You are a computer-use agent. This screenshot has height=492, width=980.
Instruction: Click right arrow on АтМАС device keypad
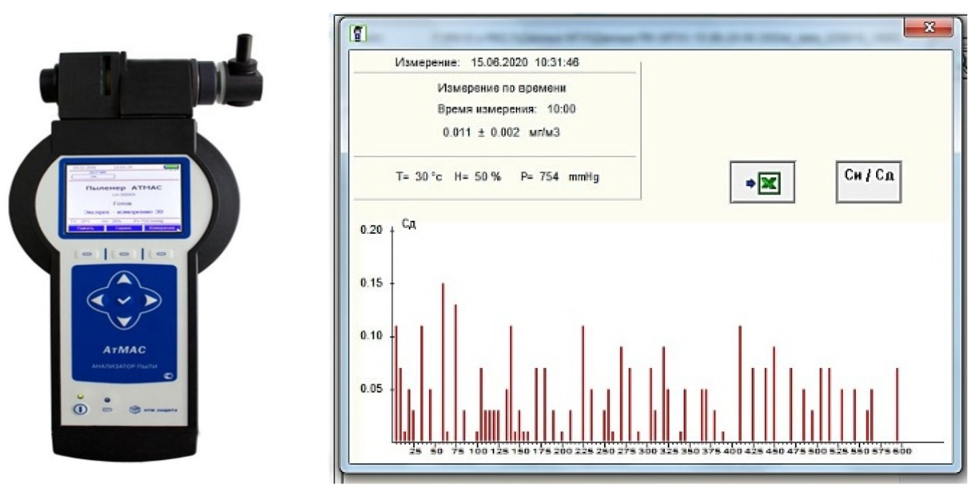[152, 301]
